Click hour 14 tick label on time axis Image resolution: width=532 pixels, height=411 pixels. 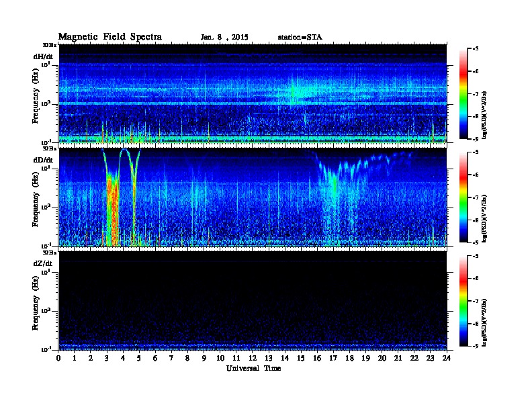(x=285, y=358)
